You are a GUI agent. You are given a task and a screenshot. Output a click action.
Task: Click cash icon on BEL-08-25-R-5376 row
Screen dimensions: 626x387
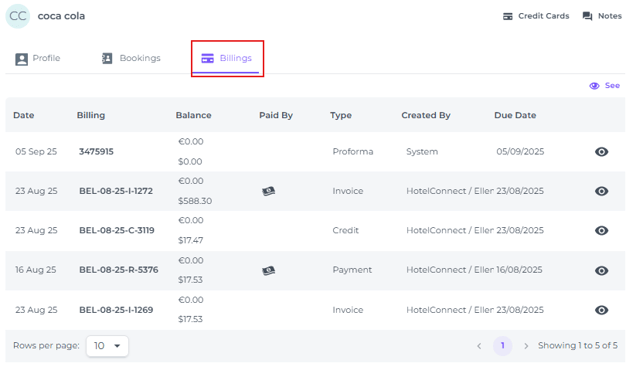point(268,271)
